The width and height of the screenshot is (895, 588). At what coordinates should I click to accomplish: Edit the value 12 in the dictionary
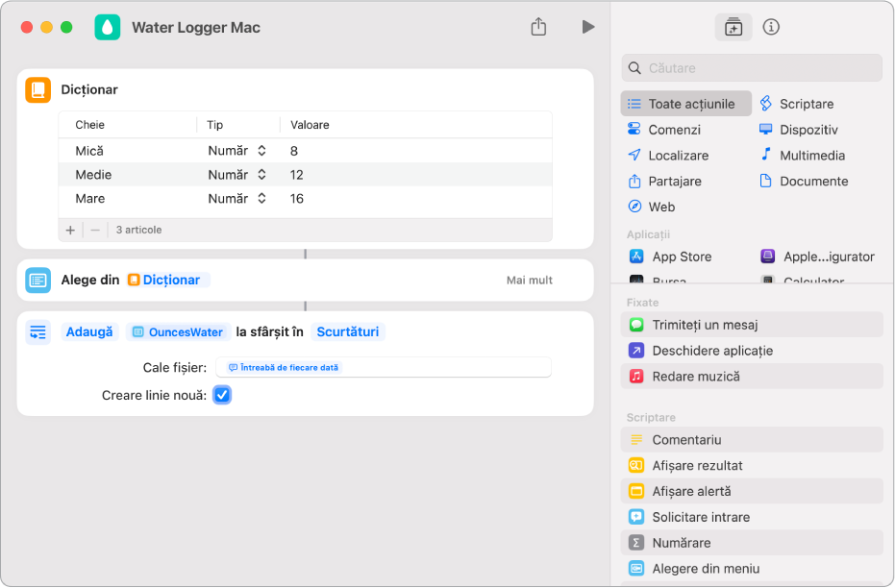point(297,175)
